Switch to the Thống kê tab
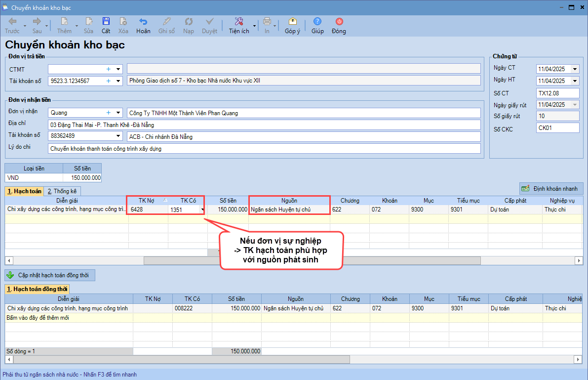The height and width of the screenshot is (380, 588). click(x=62, y=191)
